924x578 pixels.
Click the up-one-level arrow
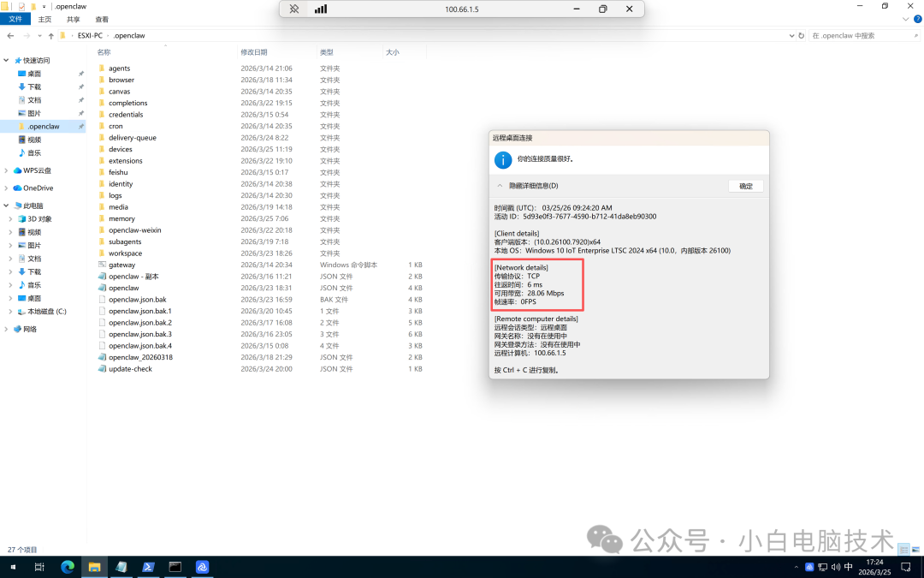click(x=51, y=35)
